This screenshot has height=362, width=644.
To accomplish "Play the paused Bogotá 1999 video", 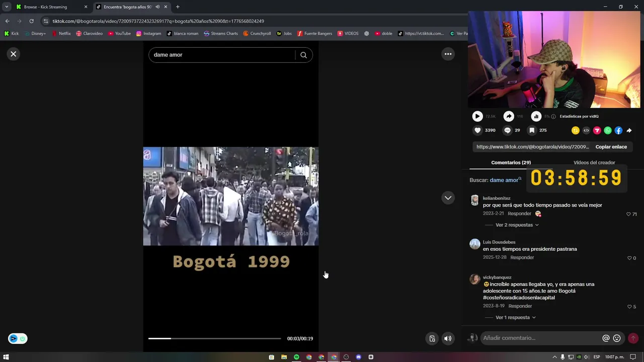I will 231,197.
